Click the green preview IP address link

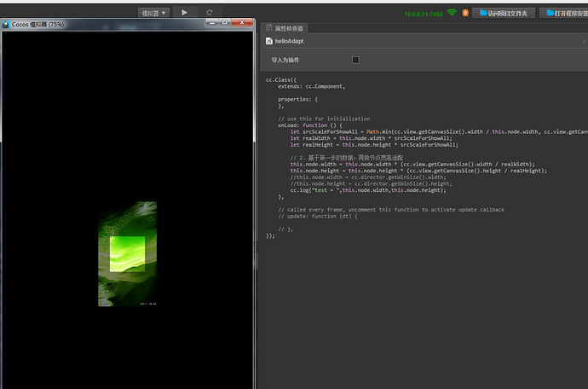(x=424, y=14)
